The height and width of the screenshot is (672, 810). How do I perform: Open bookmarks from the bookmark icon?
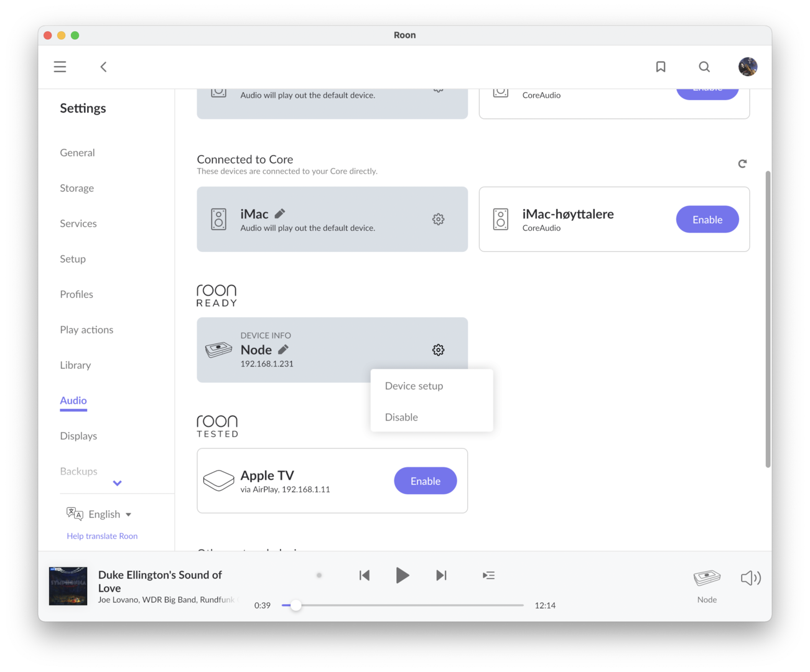[661, 67]
